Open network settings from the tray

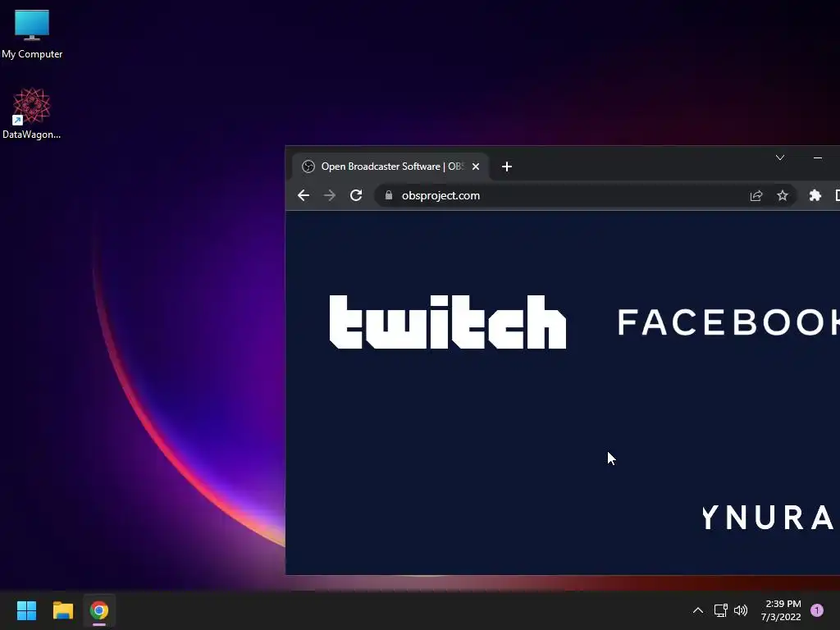pyautogui.click(x=720, y=610)
